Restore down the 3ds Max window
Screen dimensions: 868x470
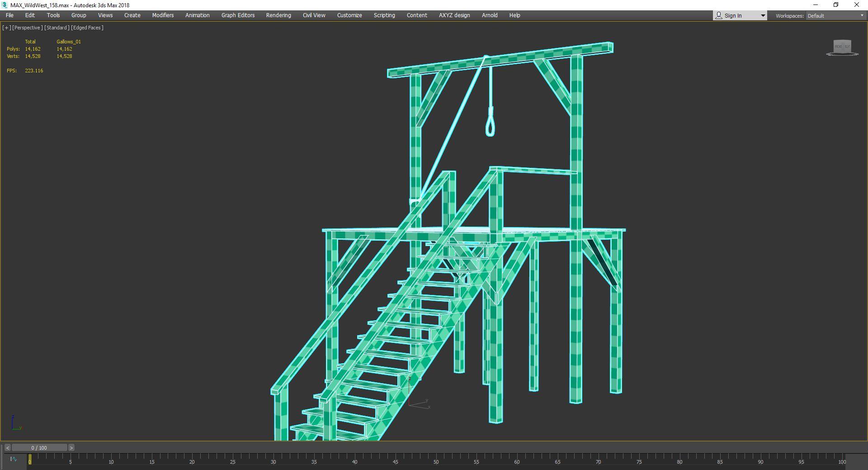pyautogui.click(x=836, y=5)
